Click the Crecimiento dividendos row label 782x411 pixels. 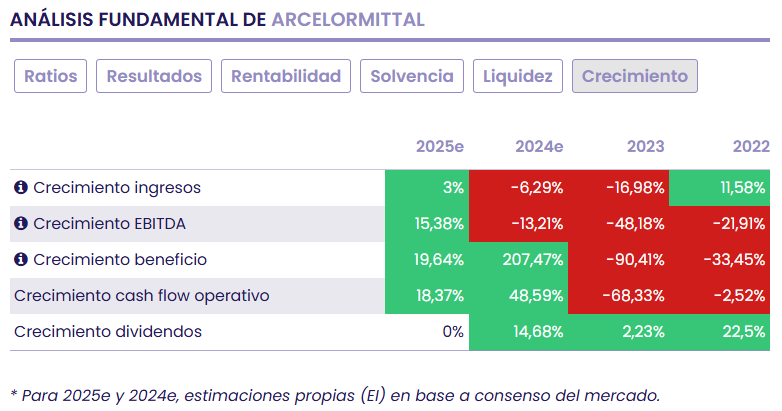click(x=108, y=332)
